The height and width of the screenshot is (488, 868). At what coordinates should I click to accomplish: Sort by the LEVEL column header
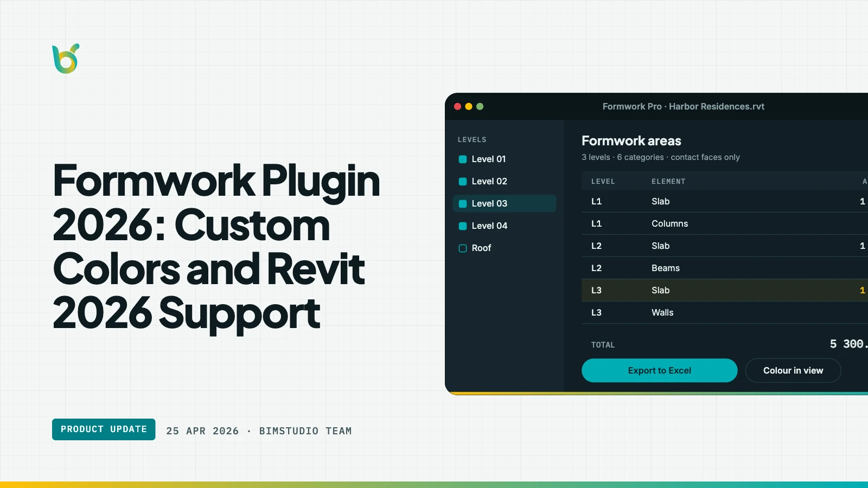[603, 182]
